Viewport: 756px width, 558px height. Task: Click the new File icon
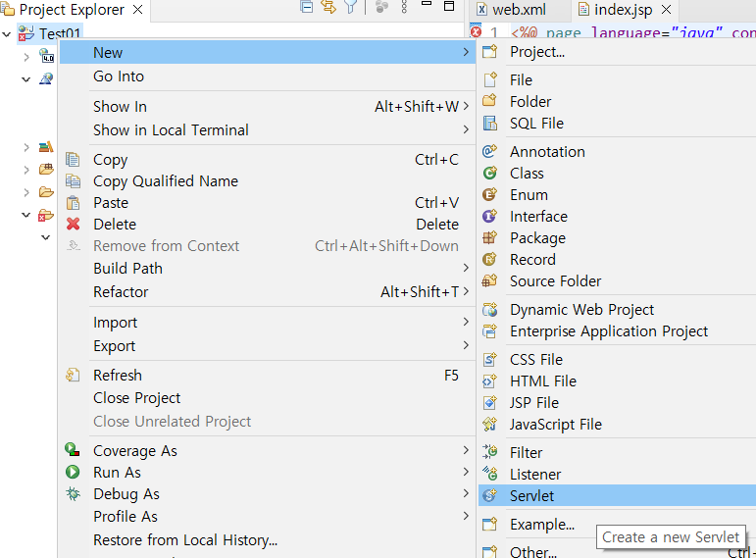point(490,79)
